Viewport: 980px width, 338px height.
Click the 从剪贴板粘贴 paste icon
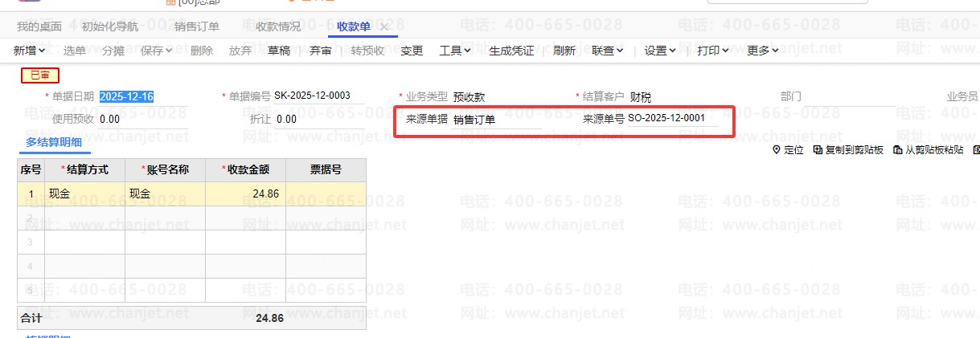[x=898, y=150]
